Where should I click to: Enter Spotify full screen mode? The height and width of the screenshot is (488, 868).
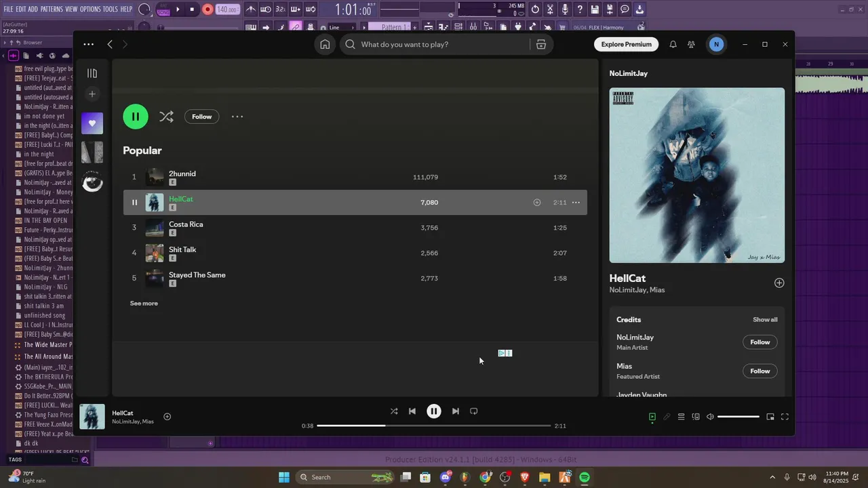pos(785,417)
